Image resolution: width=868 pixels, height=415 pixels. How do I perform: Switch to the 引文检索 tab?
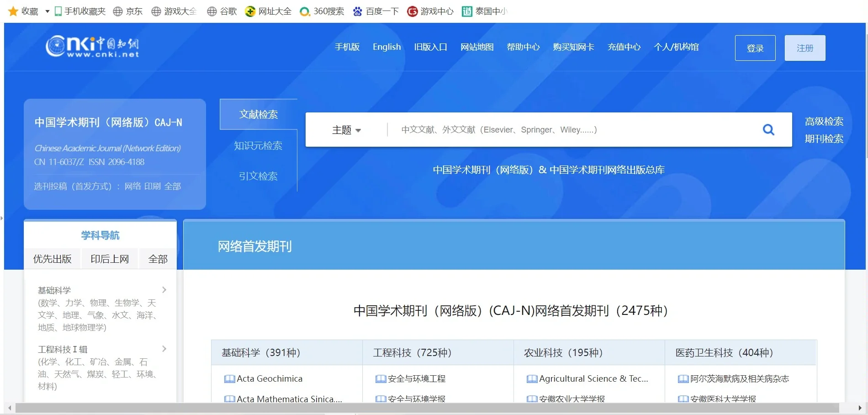coord(258,176)
